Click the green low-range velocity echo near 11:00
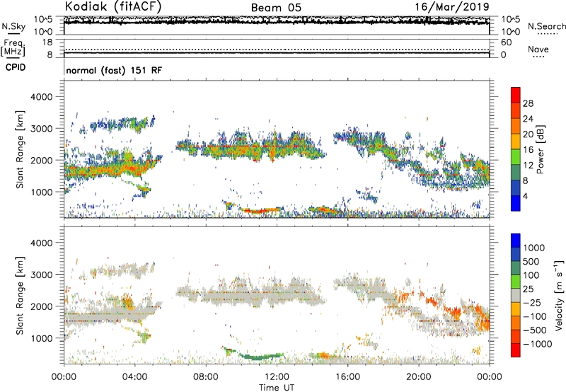Screen dimensions: 566x392 [x=260, y=357]
